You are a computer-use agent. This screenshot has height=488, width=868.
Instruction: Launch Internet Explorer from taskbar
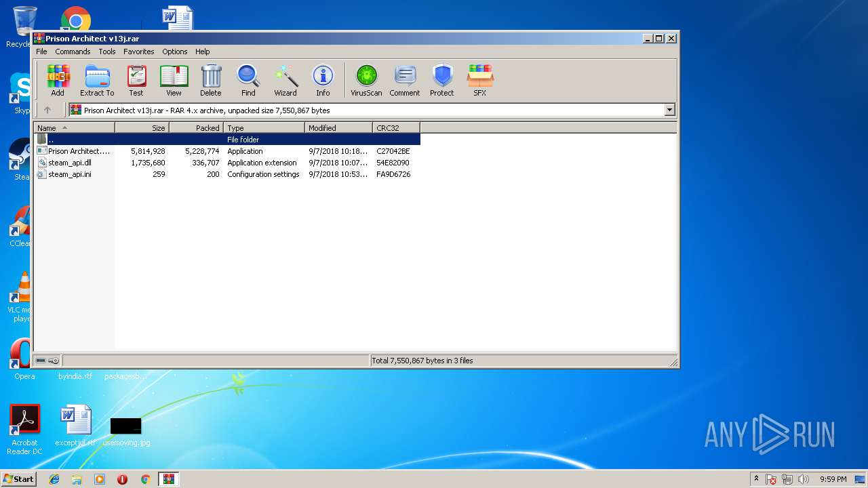coord(54,479)
